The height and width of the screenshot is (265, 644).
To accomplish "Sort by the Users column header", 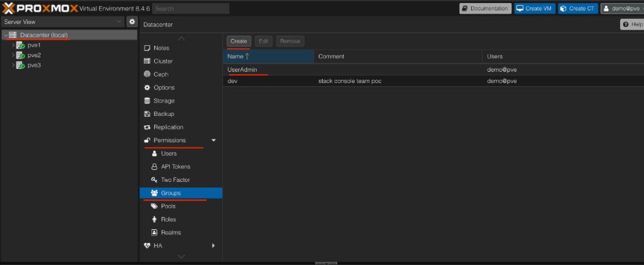I will [563, 56].
